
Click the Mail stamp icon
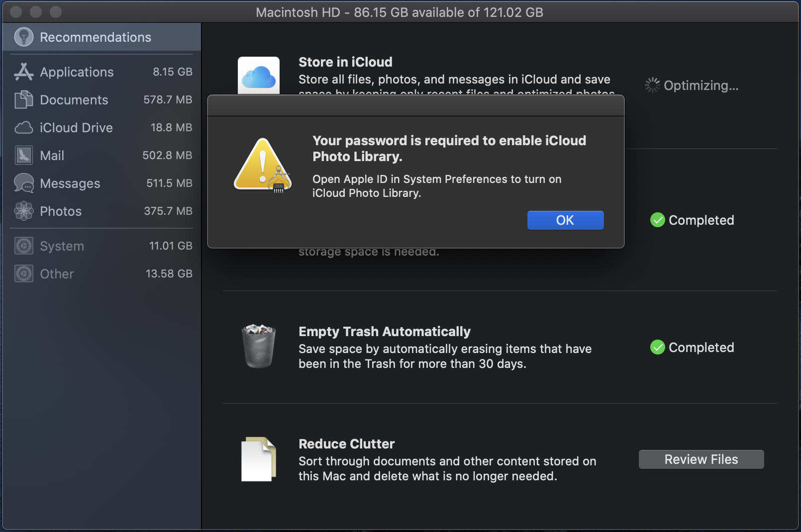[x=24, y=156]
